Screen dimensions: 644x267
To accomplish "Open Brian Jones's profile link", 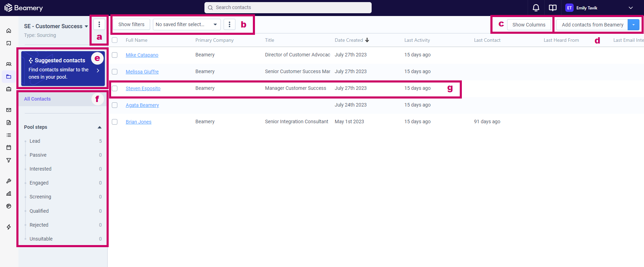I will click(x=139, y=122).
